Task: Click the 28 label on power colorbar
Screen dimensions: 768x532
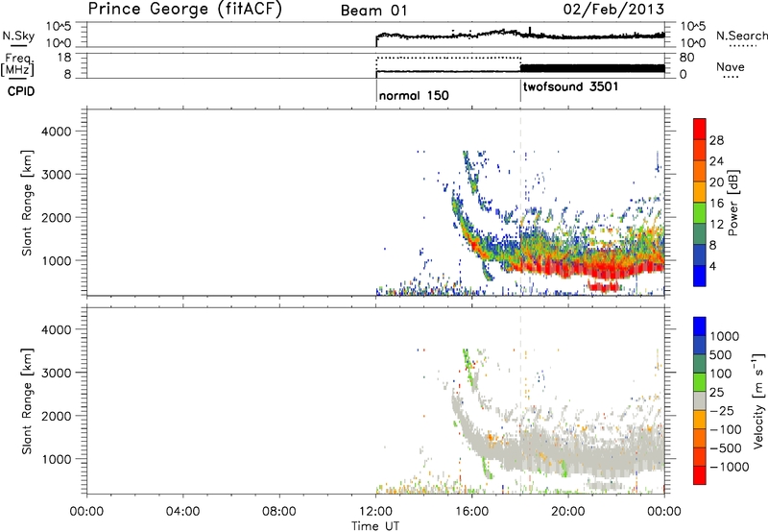Action: point(716,140)
